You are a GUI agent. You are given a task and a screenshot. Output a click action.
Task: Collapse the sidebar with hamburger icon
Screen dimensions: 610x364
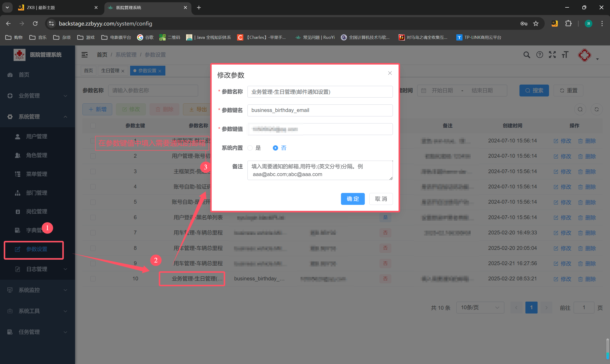[x=84, y=55]
